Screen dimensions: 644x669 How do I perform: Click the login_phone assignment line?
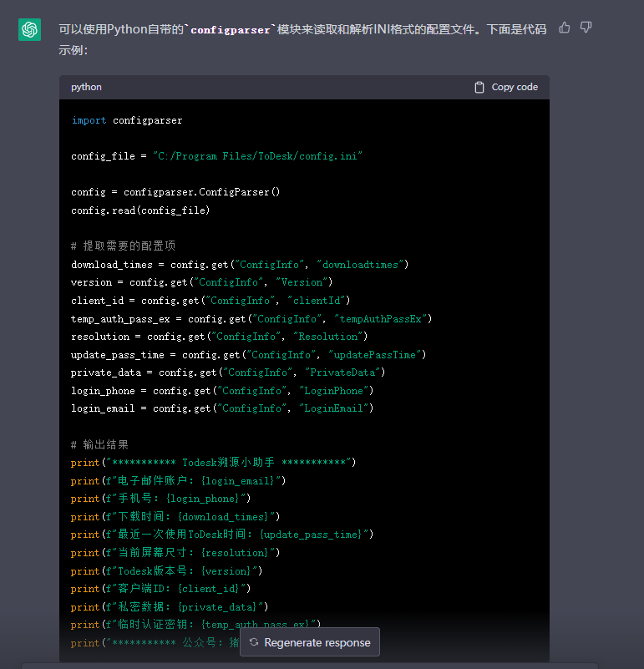pyautogui.click(x=222, y=391)
